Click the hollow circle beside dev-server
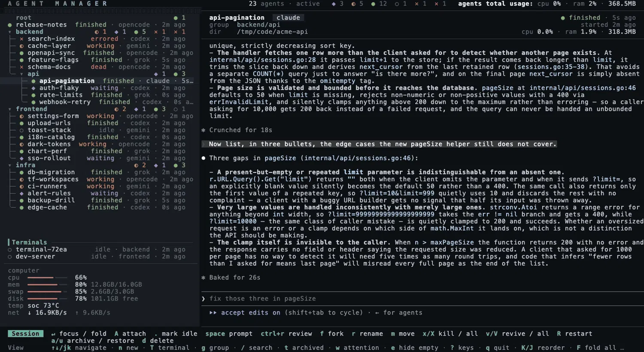The image size is (644, 352). point(10,257)
